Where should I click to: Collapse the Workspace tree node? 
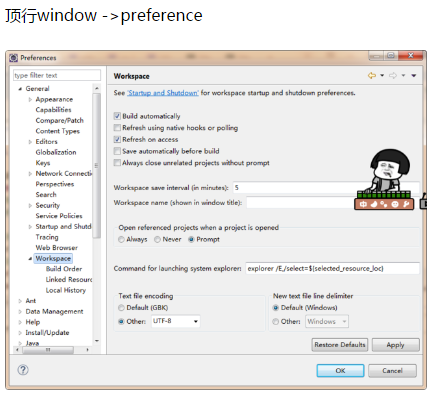tap(30, 258)
